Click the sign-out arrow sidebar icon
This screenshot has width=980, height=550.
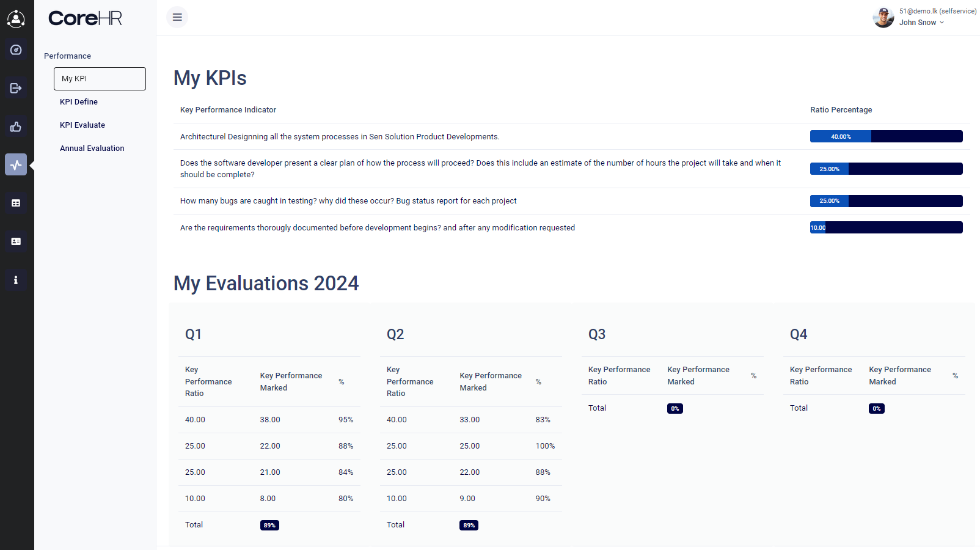(16, 89)
